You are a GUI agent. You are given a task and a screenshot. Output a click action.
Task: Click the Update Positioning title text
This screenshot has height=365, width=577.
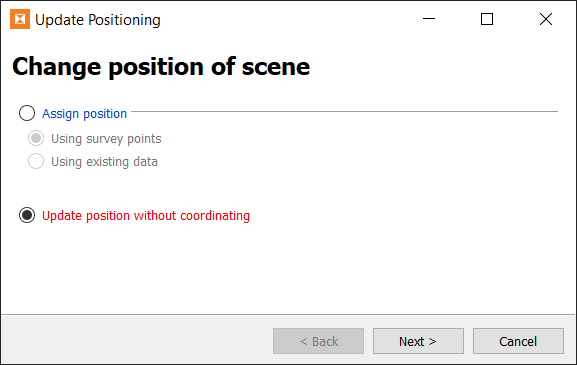tap(98, 20)
